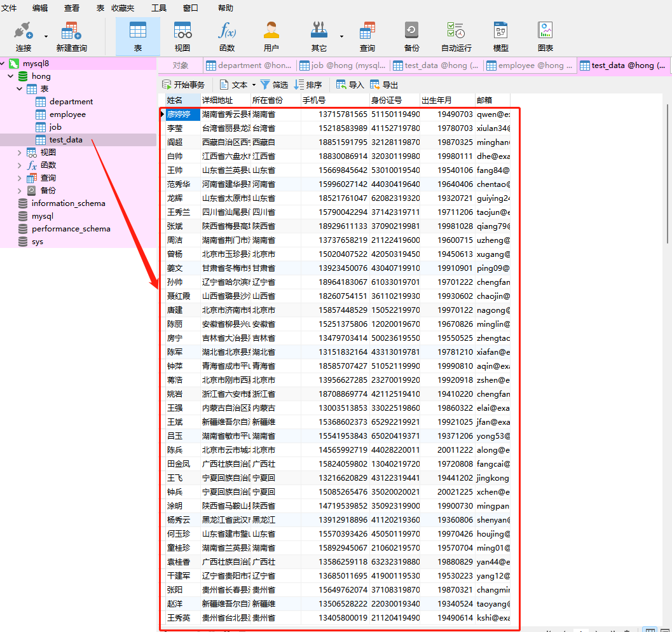Image resolution: width=672 pixels, height=632 pixels.
Task: Collapse the mysql8 connection node
Action: [3, 64]
